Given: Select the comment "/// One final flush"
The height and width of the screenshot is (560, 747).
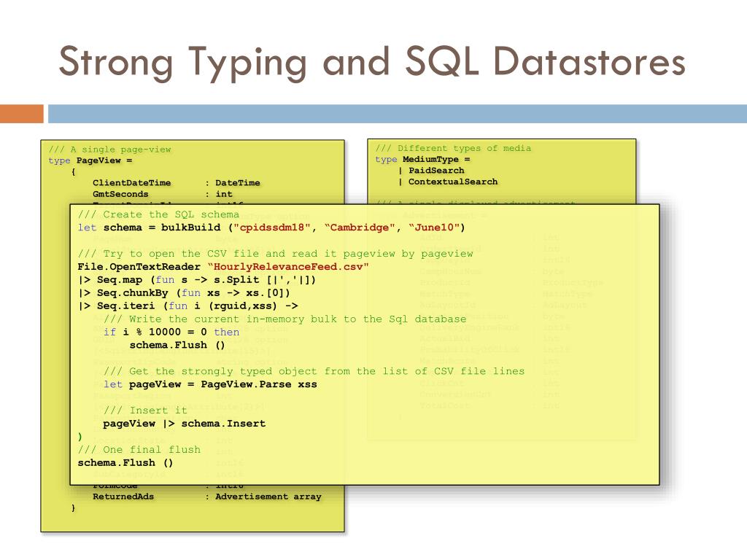Looking at the screenshot, I should click(x=139, y=450).
